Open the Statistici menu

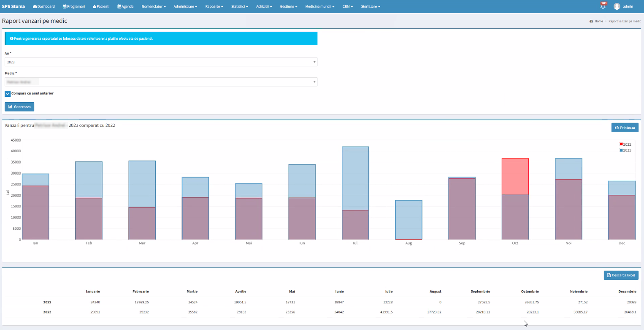[240, 6]
